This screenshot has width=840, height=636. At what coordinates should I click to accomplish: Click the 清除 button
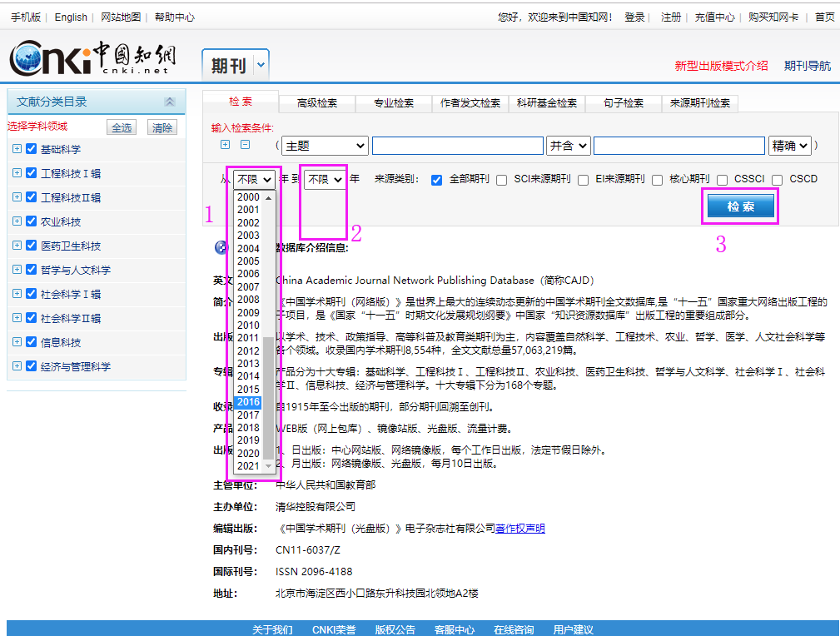(162, 127)
